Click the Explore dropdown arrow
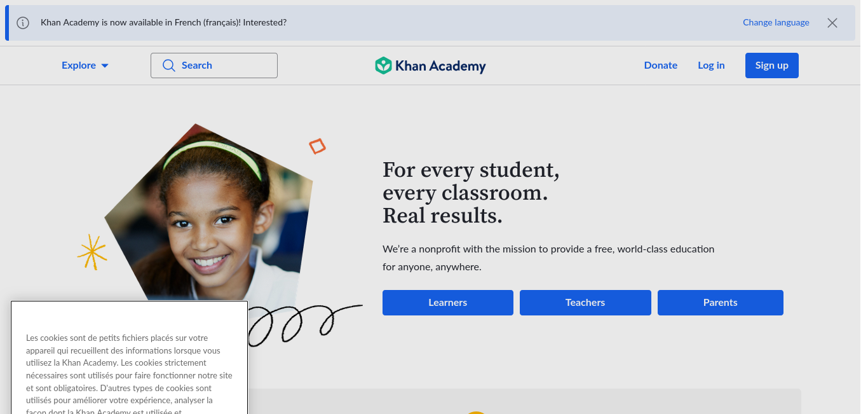868x414 pixels. (x=105, y=66)
